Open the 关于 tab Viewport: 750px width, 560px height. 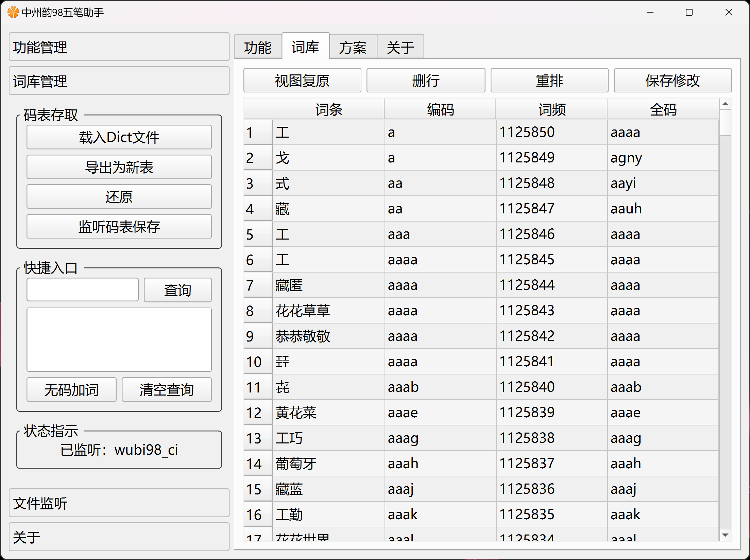(400, 47)
